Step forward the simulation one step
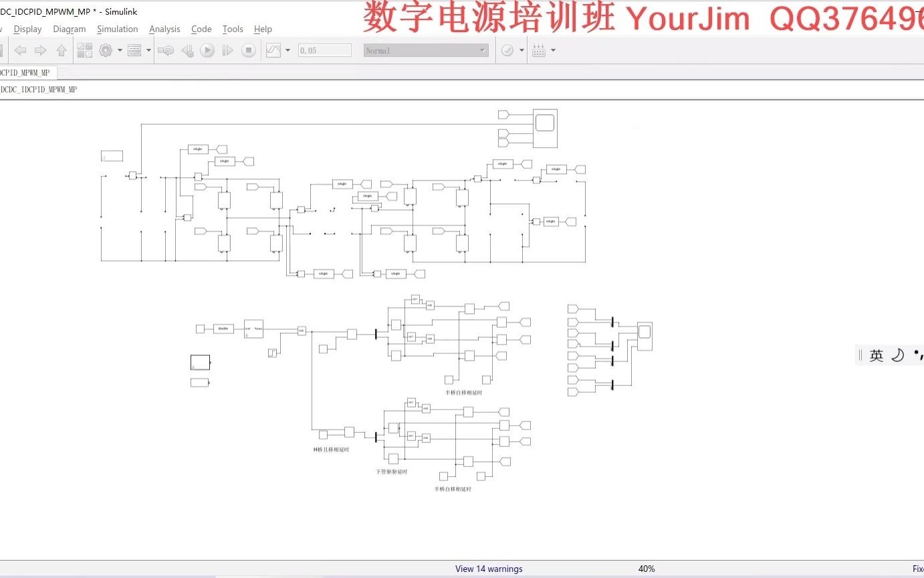924x578 pixels. click(227, 50)
